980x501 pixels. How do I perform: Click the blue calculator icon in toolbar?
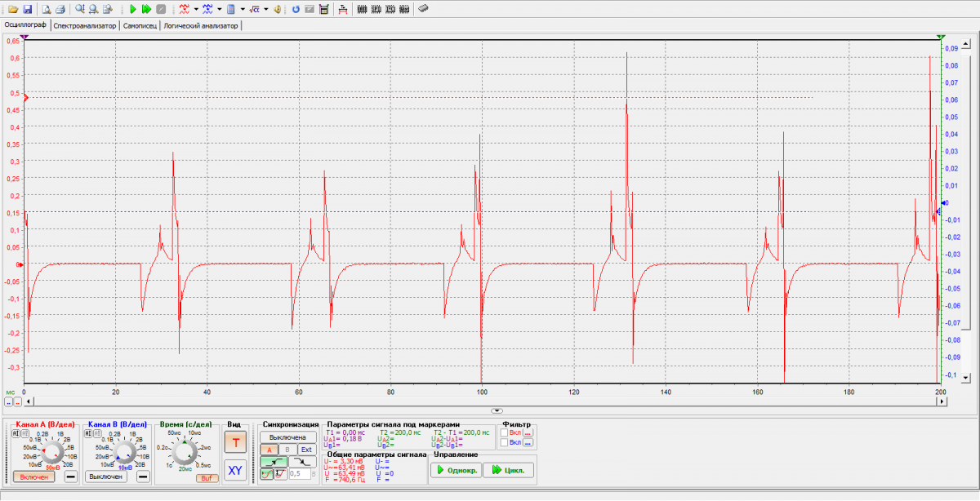(231, 9)
